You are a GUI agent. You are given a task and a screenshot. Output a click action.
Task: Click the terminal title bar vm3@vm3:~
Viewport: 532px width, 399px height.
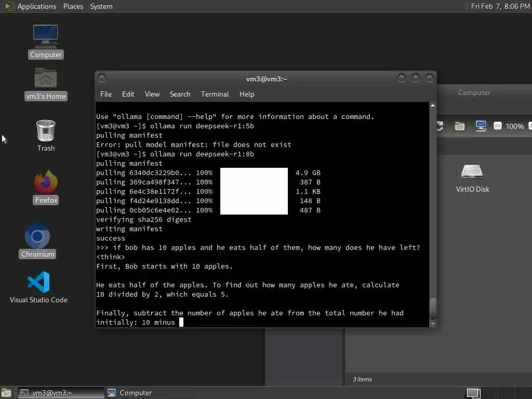(x=267, y=79)
